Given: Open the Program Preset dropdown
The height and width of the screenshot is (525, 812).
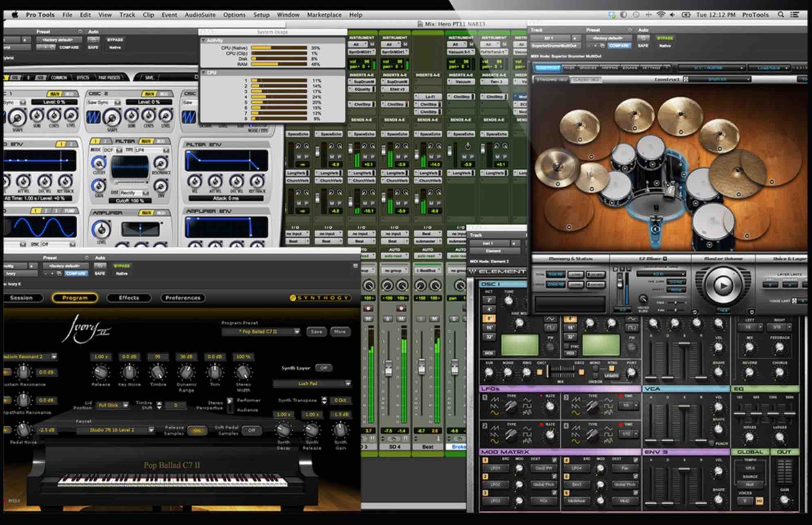Looking at the screenshot, I should pyautogui.click(x=261, y=332).
